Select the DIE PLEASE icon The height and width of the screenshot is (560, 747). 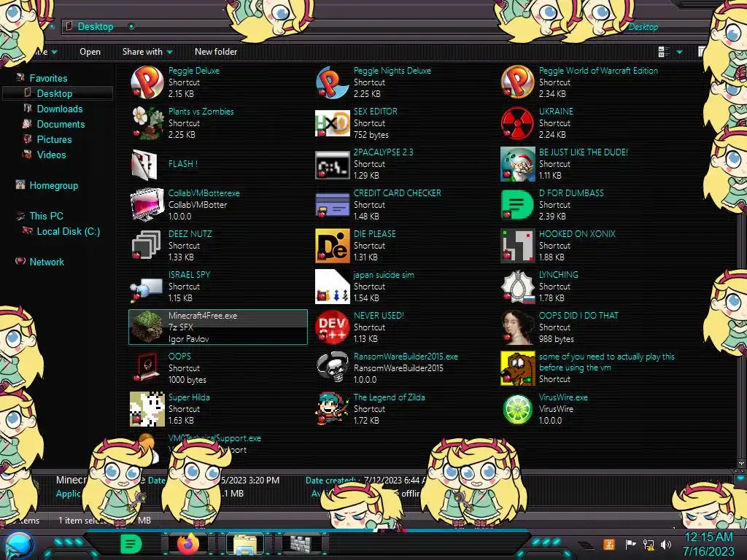coord(333,246)
